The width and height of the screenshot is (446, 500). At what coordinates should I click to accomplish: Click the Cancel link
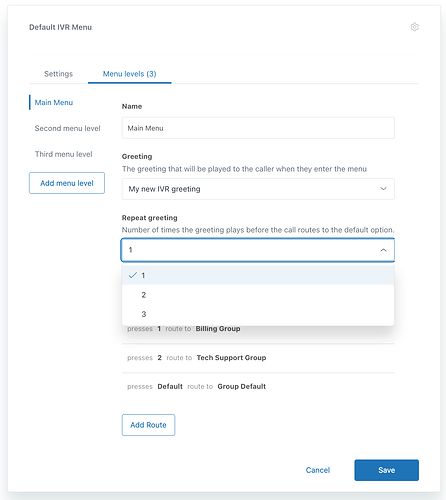318,470
